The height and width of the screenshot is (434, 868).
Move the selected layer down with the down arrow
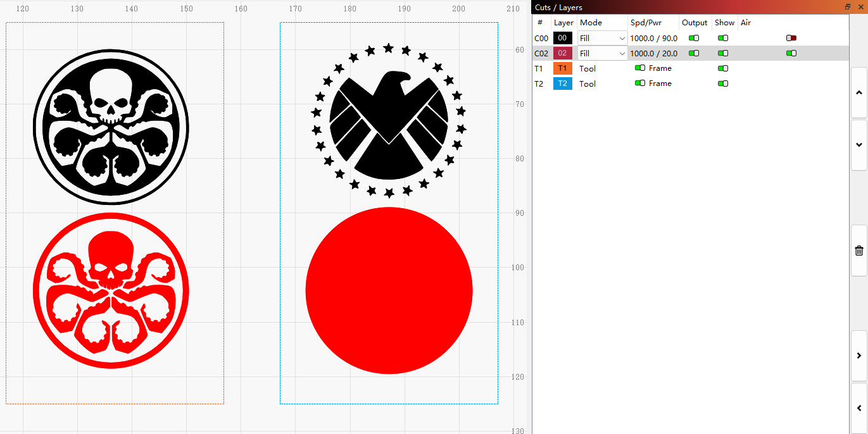[859, 145]
